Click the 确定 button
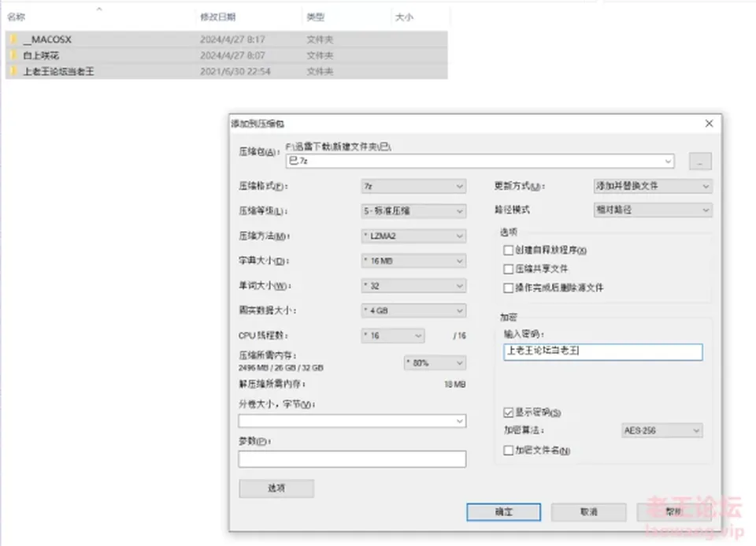The image size is (756, 546). [503, 512]
